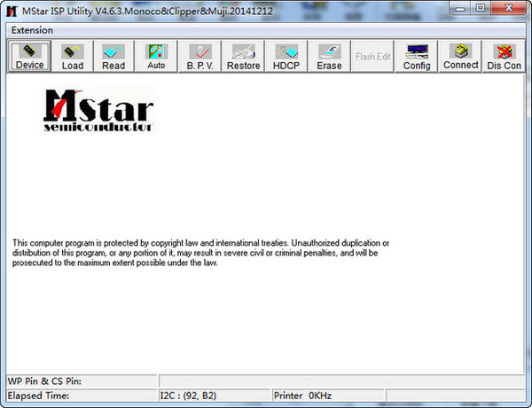The width and height of the screenshot is (532, 408).
Task: Open the HDCP tool
Action: [x=286, y=57]
